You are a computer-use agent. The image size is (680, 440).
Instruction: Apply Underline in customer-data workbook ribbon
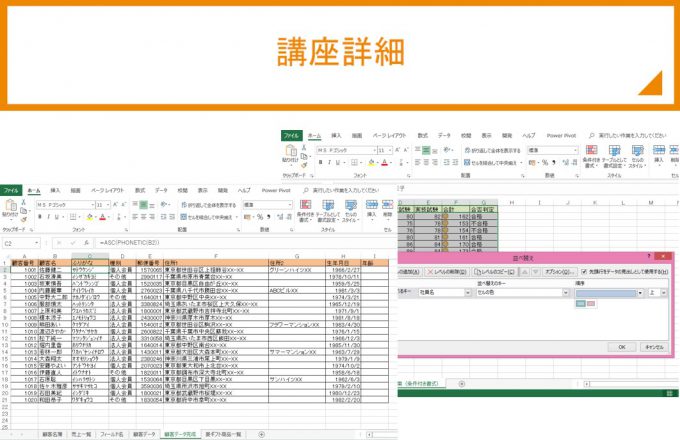click(57, 217)
